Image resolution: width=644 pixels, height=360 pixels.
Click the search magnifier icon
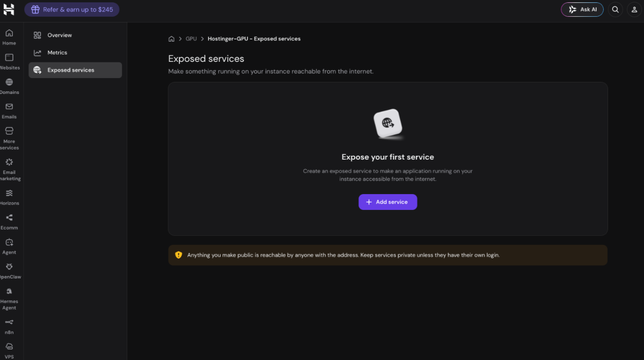tap(615, 10)
